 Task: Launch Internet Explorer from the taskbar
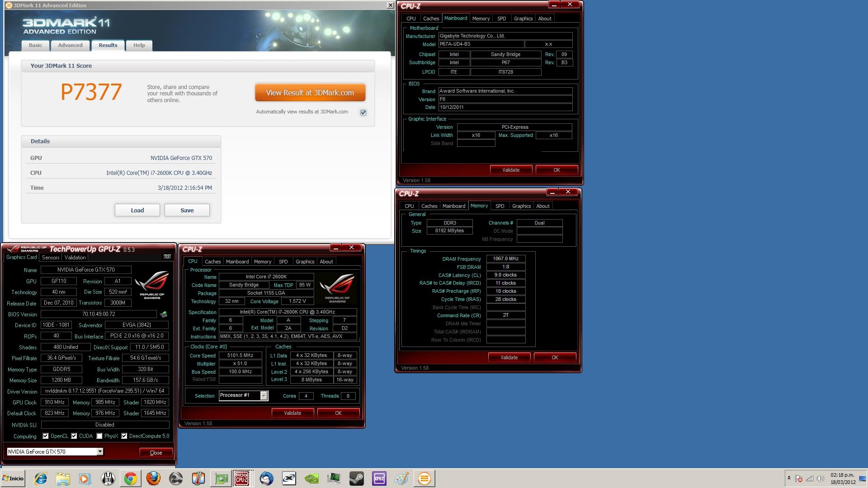(x=40, y=479)
